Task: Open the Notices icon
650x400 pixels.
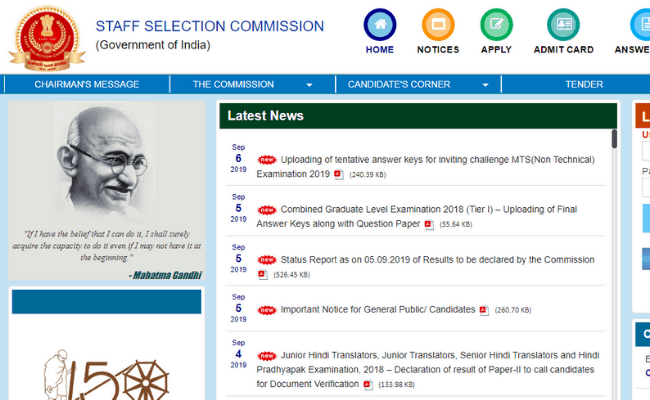Action: click(x=438, y=24)
